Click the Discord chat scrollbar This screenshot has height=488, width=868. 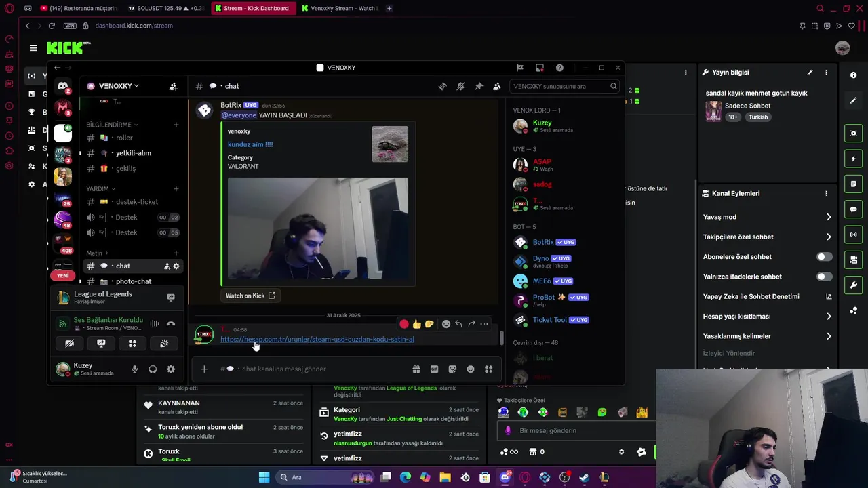(502, 337)
